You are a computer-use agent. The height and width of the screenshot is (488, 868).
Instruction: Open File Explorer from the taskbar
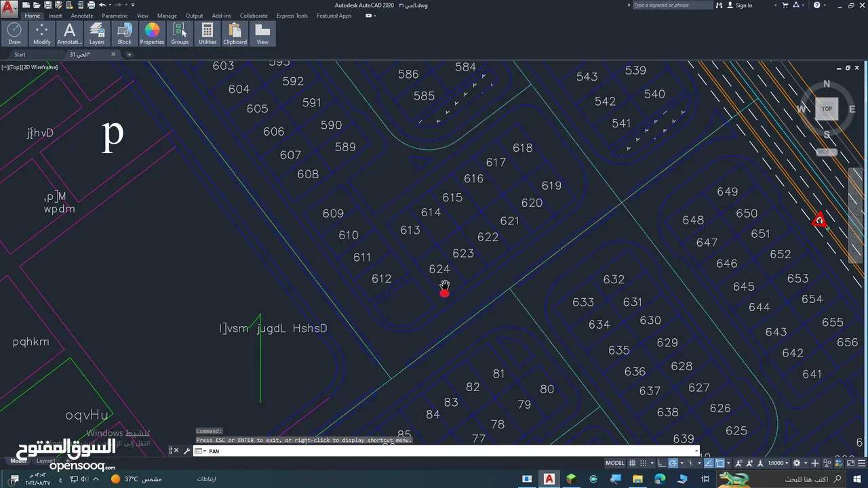tap(637, 479)
